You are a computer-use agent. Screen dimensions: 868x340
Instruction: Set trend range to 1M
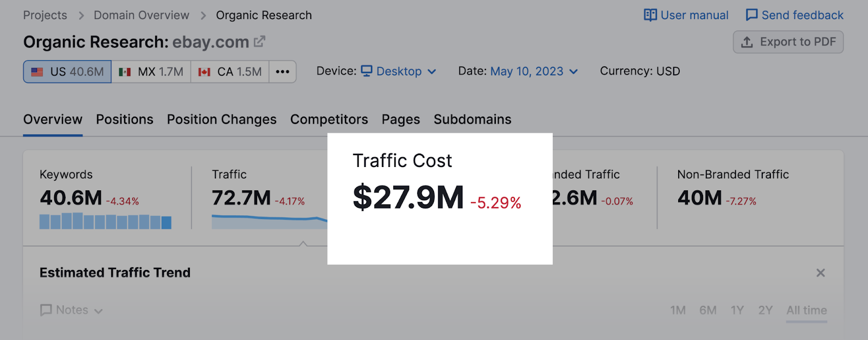click(678, 310)
